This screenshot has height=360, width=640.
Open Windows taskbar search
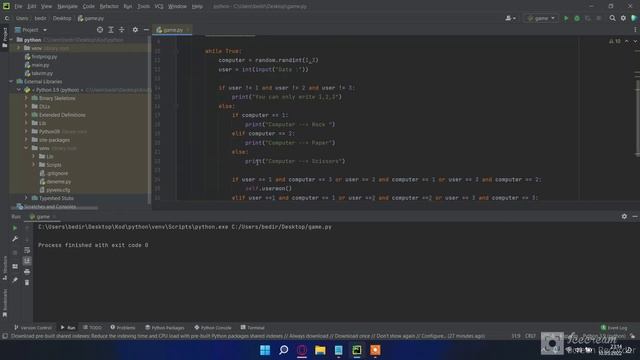point(283,350)
